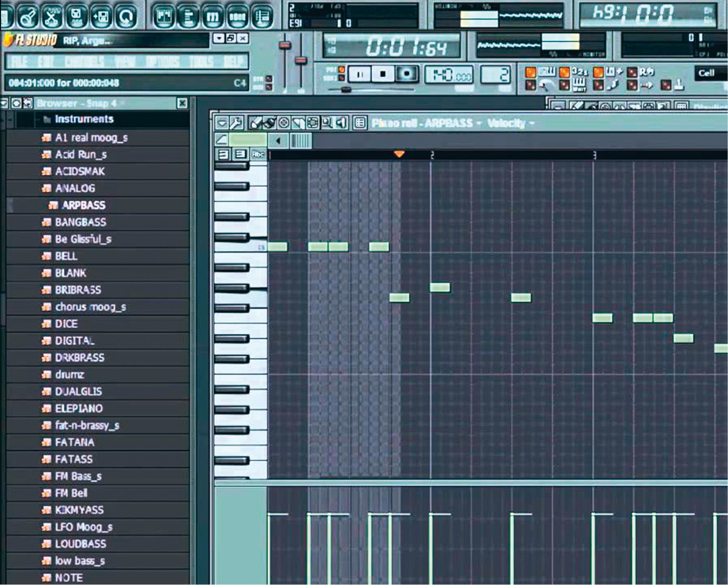Click the one-click audio recording icon
The width and height of the screenshot is (728, 585).
pyautogui.click(x=28, y=16)
